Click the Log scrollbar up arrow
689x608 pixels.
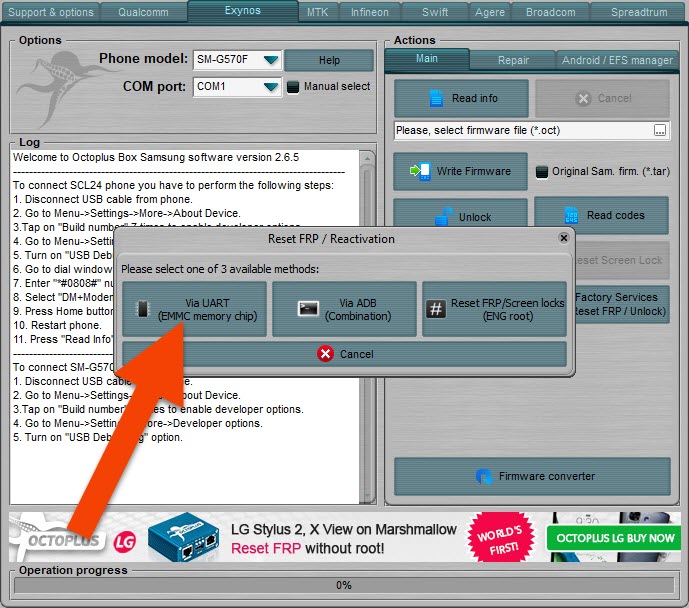pos(367,157)
